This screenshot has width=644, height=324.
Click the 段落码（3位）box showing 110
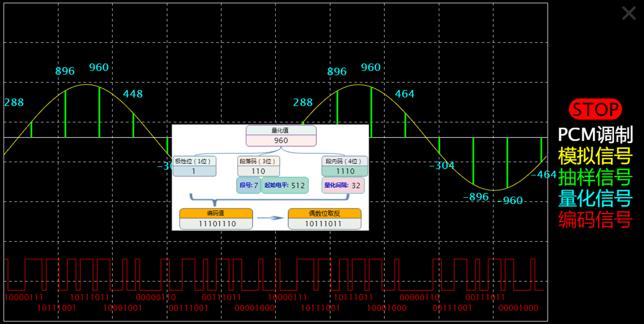258,166
